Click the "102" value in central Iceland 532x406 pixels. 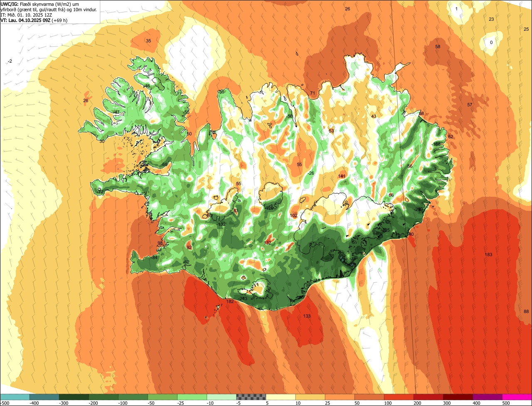click(293, 215)
